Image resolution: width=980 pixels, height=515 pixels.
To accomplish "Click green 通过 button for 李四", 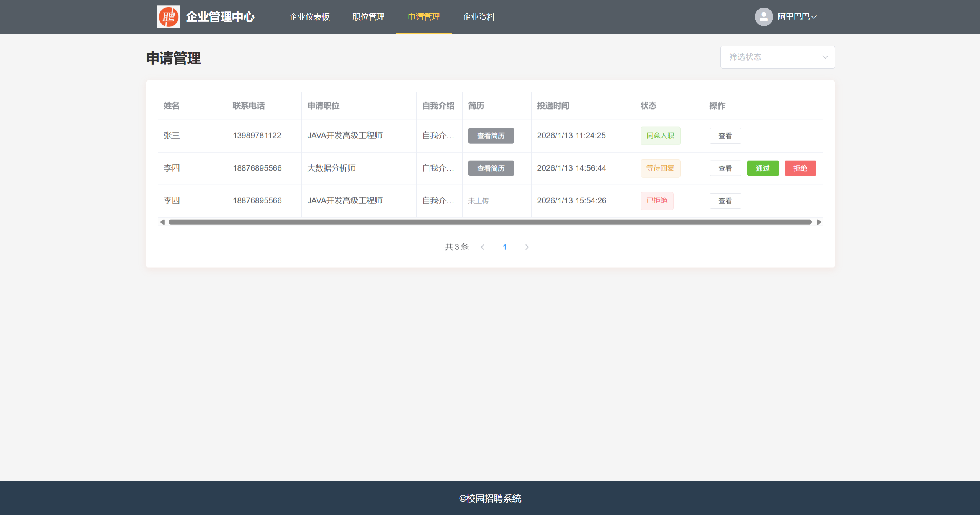I will (762, 168).
